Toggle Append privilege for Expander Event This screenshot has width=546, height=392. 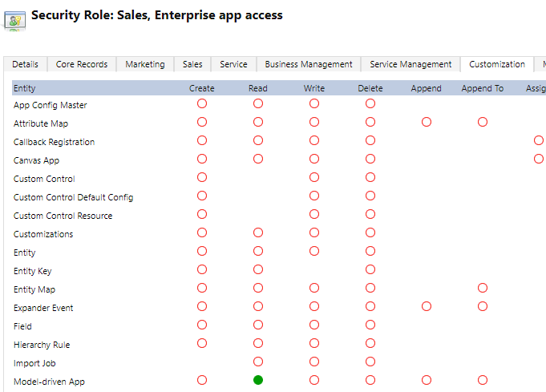tap(427, 307)
